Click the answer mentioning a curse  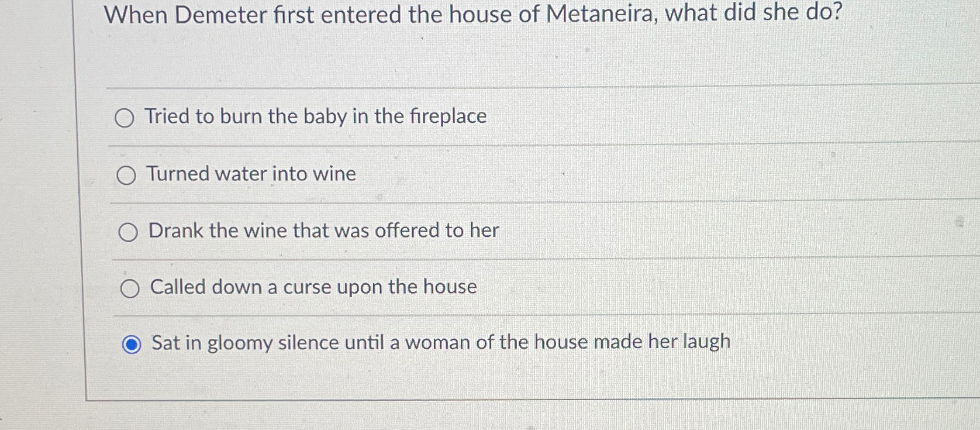tap(313, 287)
